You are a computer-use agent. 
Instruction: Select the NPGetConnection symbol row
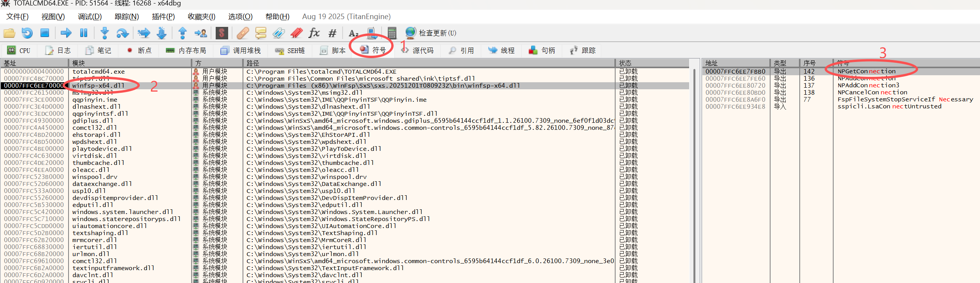(841, 71)
